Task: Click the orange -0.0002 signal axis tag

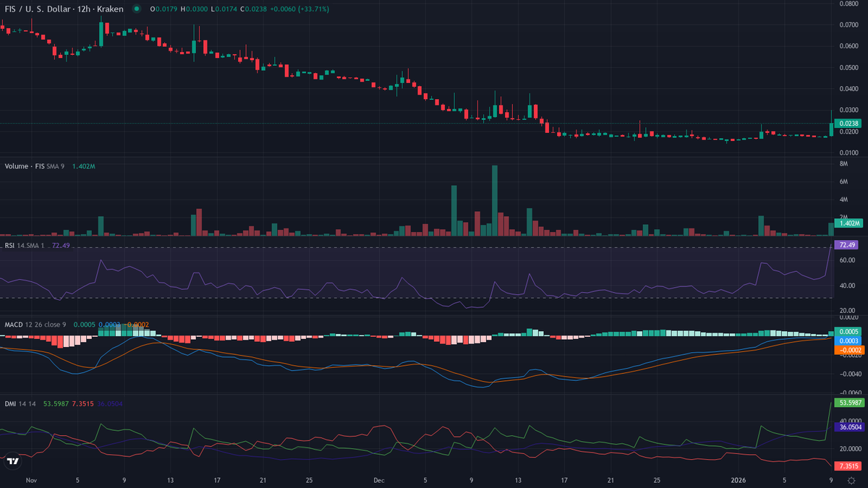Action: pos(849,349)
